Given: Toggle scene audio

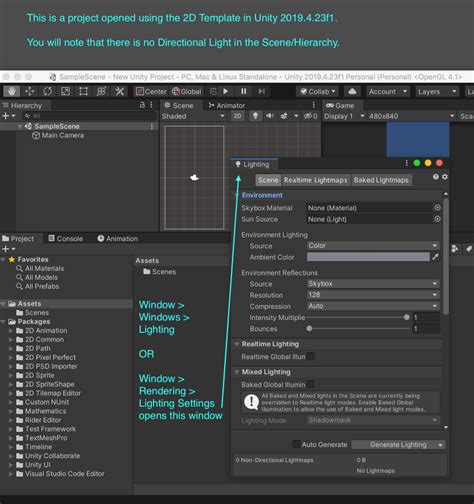Looking at the screenshot, I should (269, 116).
